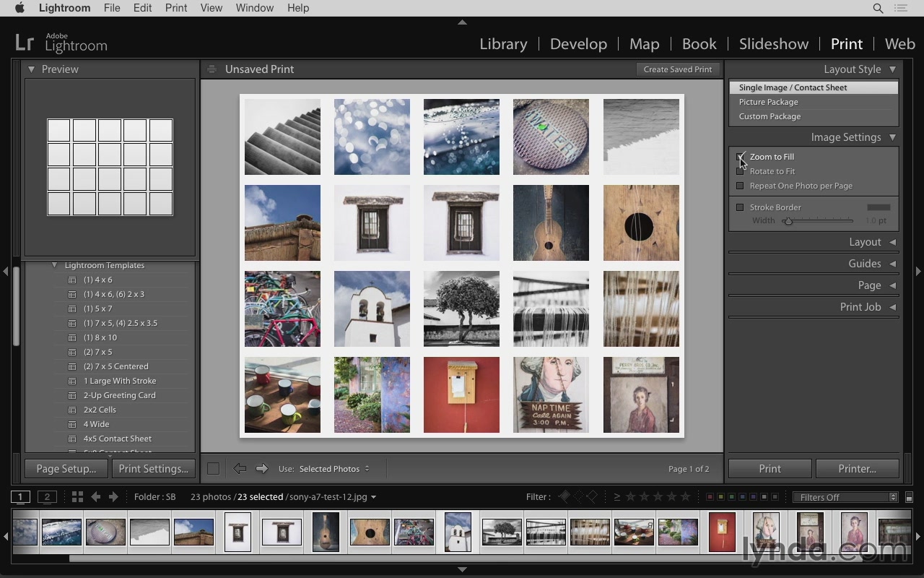
Task: Switch to the Library module
Action: point(503,44)
